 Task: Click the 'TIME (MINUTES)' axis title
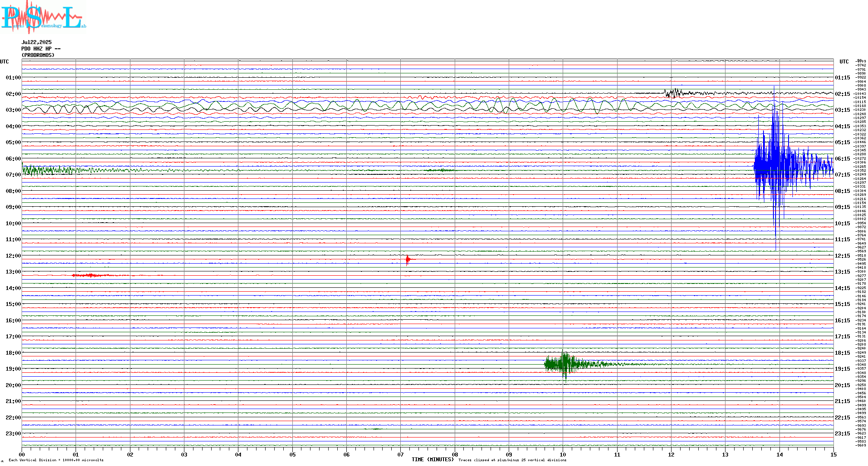tap(433, 460)
